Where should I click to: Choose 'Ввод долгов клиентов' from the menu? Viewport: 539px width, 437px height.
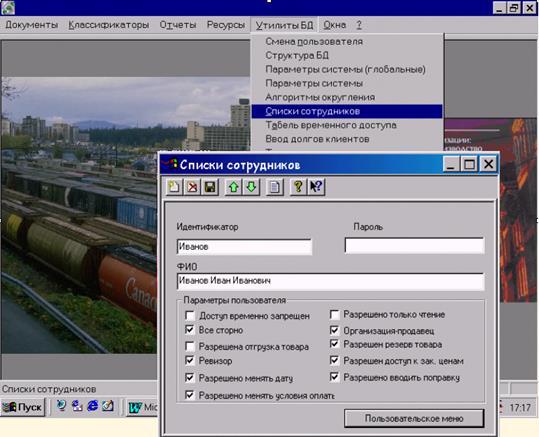pos(317,139)
